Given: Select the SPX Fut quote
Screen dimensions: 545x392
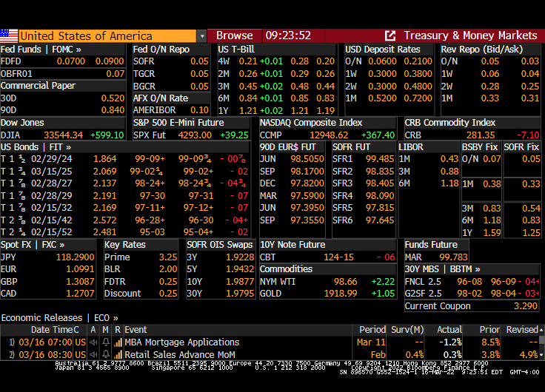Looking at the screenshot, I should tap(191, 135).
